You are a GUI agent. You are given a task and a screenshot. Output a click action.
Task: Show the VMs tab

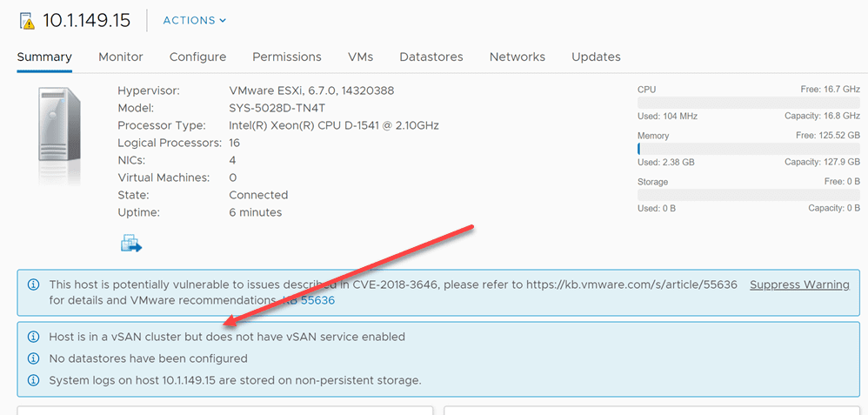tap(360, 57)
